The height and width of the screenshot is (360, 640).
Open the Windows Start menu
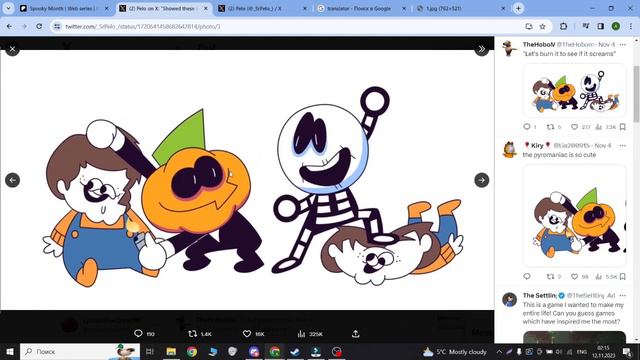click(10, 351)
